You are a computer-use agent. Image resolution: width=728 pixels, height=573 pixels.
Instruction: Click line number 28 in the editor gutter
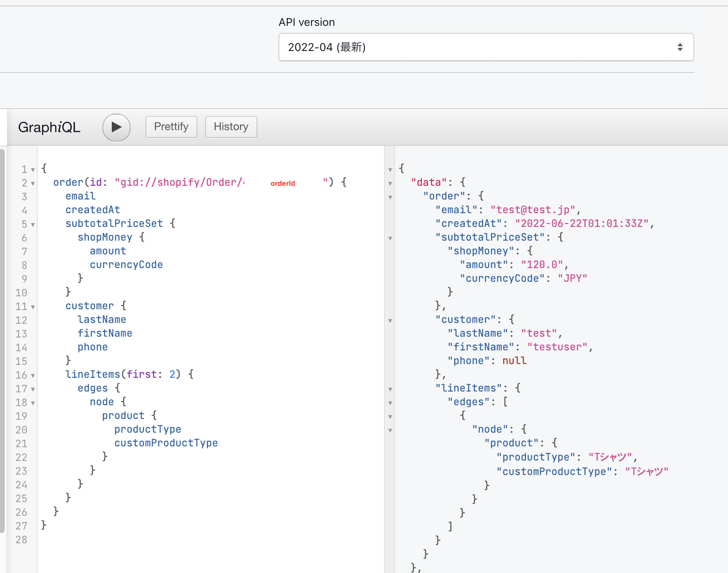22,540
